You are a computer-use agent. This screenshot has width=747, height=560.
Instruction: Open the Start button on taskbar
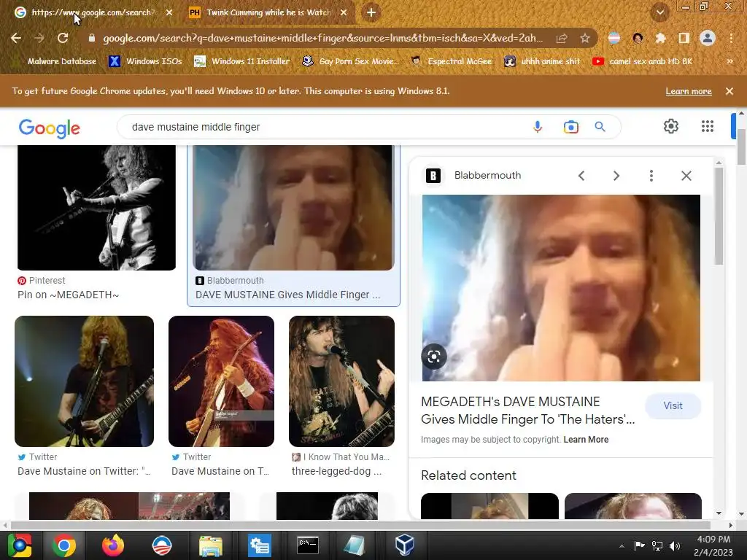19,545
